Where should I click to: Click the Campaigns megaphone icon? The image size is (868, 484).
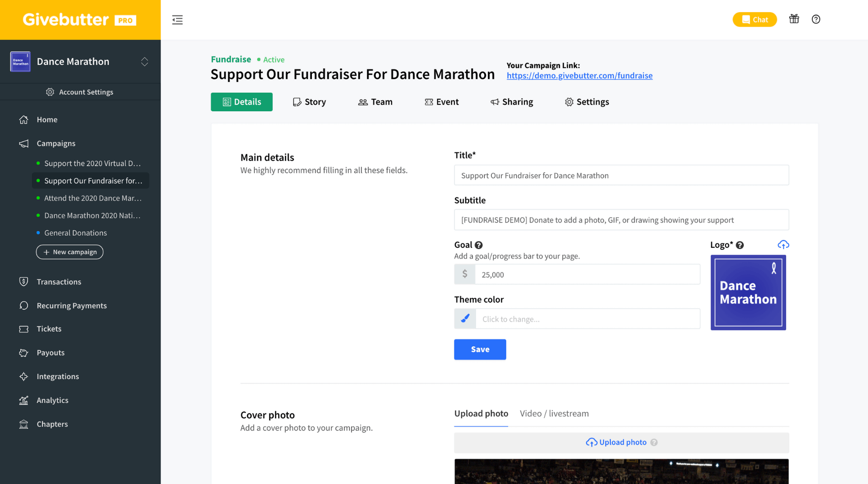pos(24,143)
